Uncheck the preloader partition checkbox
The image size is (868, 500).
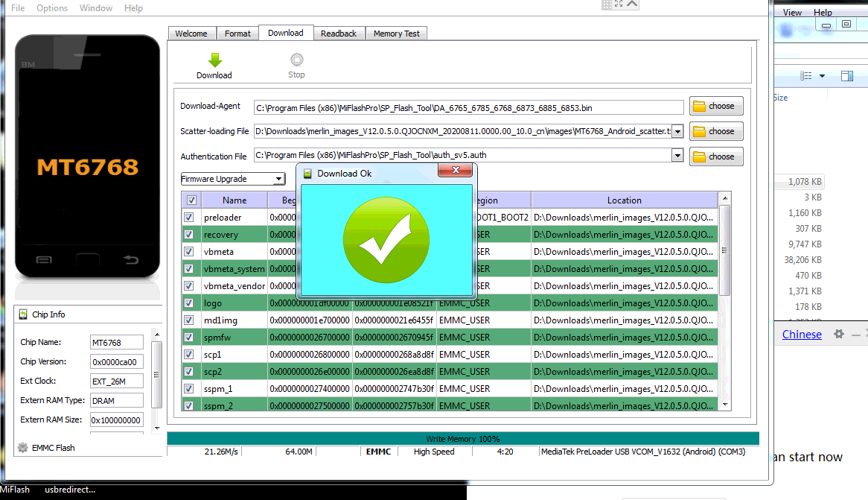(x=191, y=218)
